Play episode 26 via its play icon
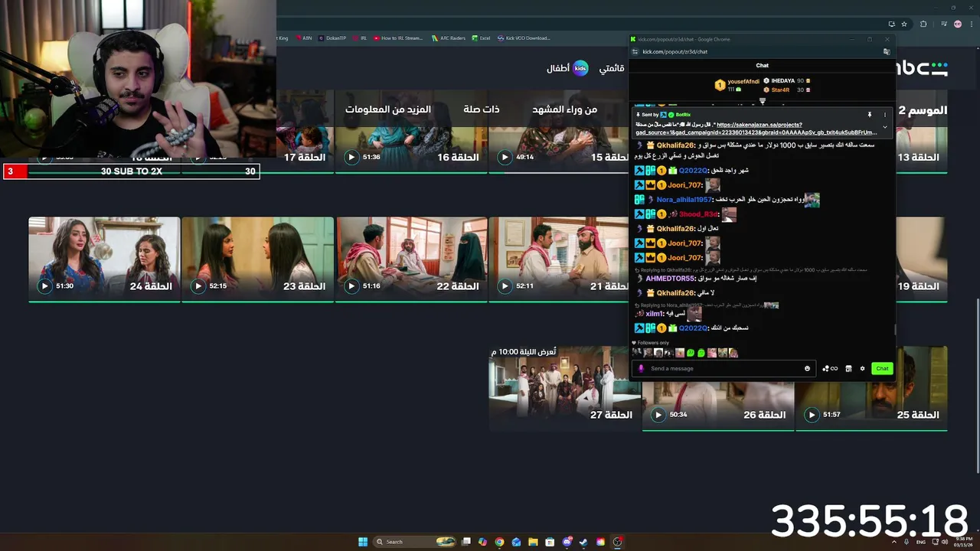The image size is (980, 551). point(658,415)
